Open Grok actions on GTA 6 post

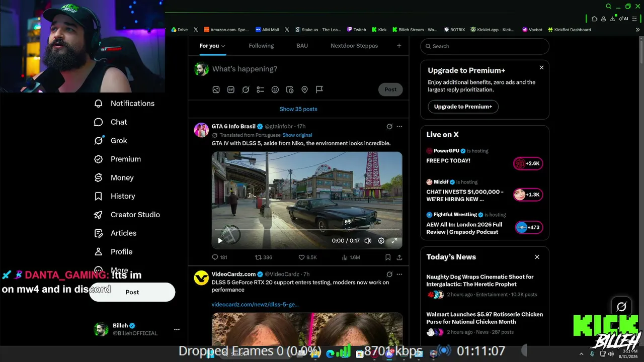[389, 127]
